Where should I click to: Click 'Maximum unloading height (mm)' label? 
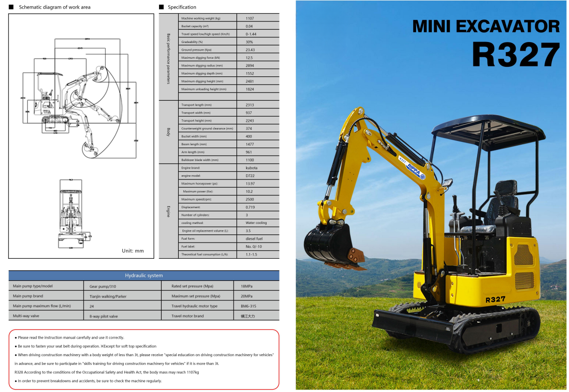point(204,89)
